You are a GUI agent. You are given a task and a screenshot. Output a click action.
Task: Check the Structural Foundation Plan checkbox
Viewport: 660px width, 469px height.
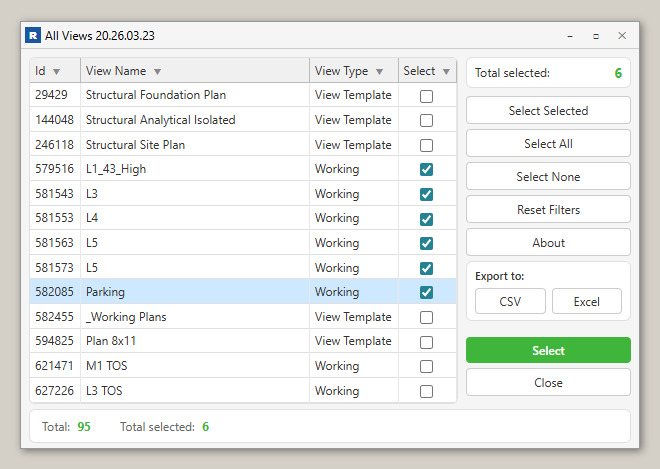427,96
